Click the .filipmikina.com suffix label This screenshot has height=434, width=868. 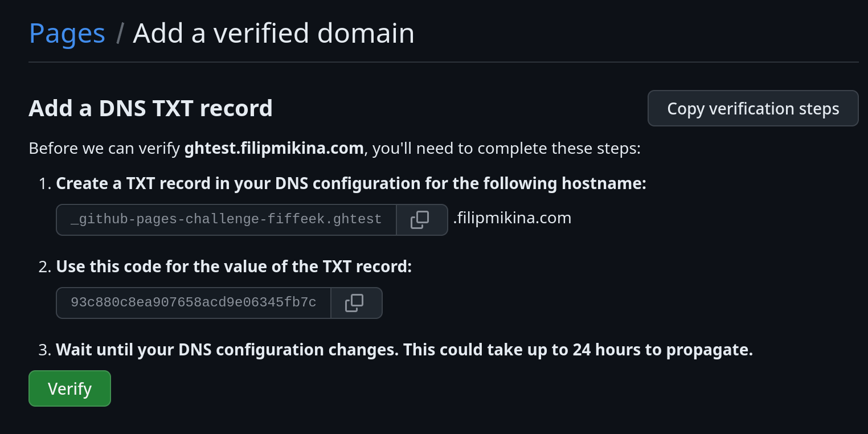pyautogui.click(x=511, y=218)
